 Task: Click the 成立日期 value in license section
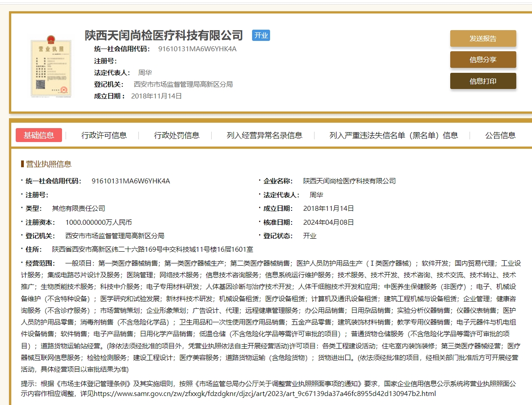point(328,209)
